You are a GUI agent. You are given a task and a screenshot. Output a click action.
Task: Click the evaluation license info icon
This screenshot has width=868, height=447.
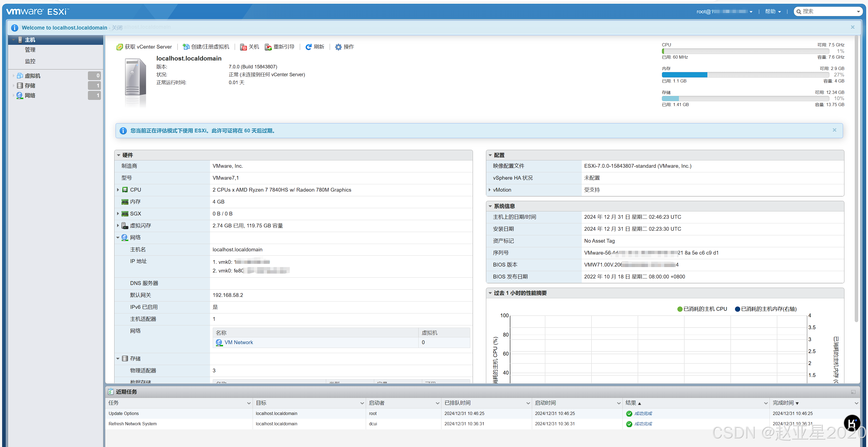click(x=123, y=131)
